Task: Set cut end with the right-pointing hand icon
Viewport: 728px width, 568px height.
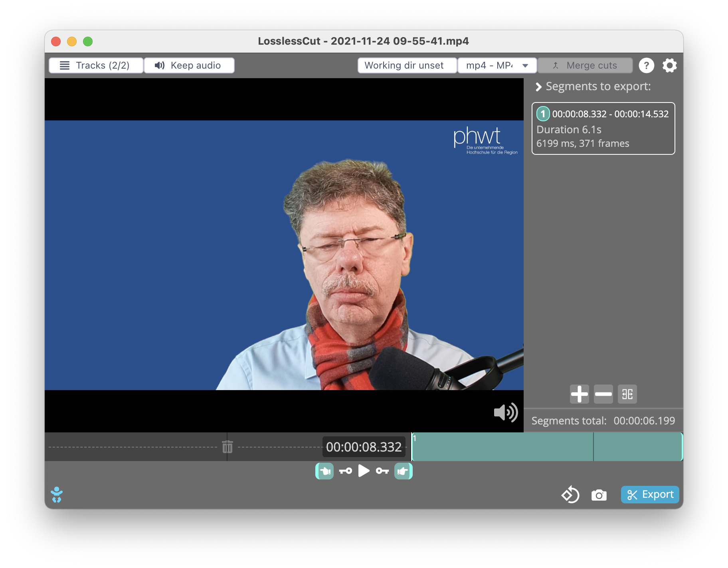Action: tap(404, 471)
